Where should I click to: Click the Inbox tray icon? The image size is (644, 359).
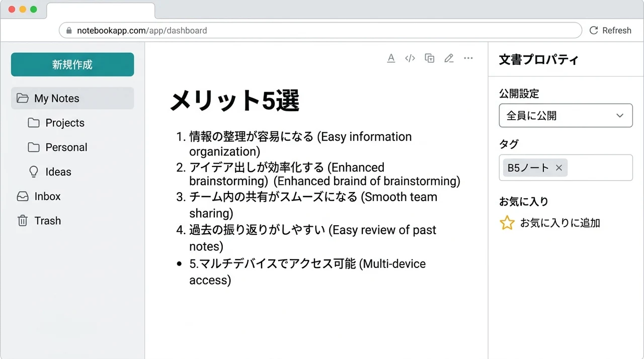[x=22, y=197]
